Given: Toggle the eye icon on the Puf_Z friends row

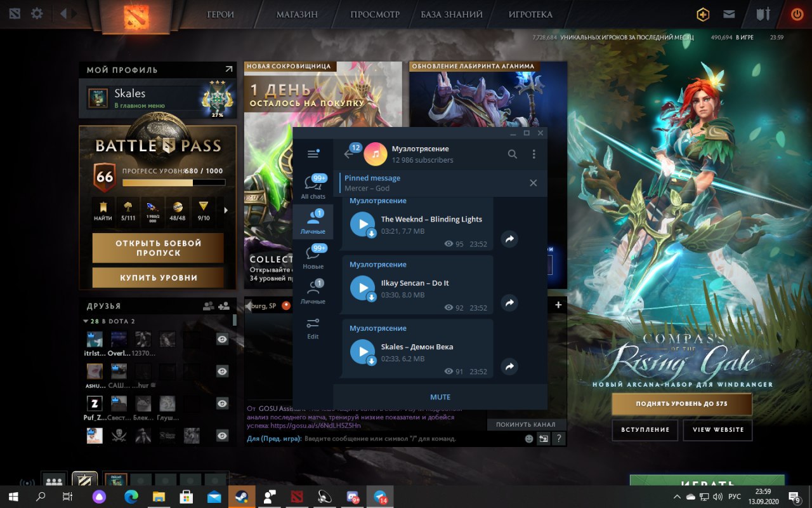Looking at the screenshot, I should 222,403.
